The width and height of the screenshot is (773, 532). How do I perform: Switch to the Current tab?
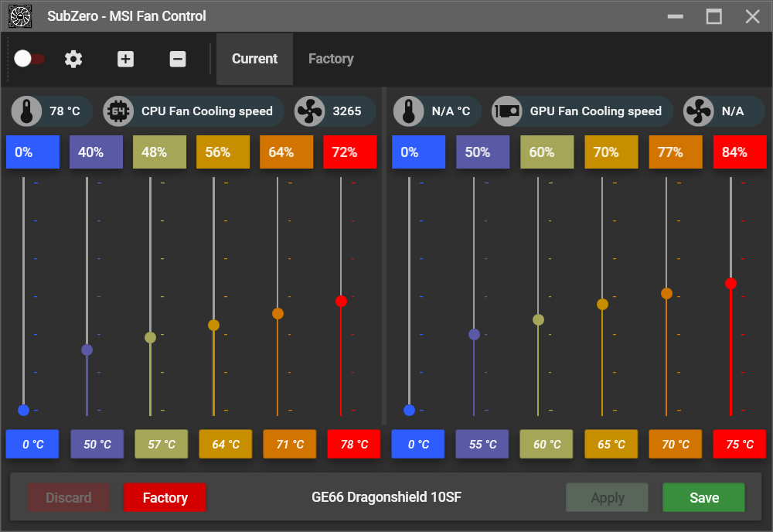tap(255, 60)
